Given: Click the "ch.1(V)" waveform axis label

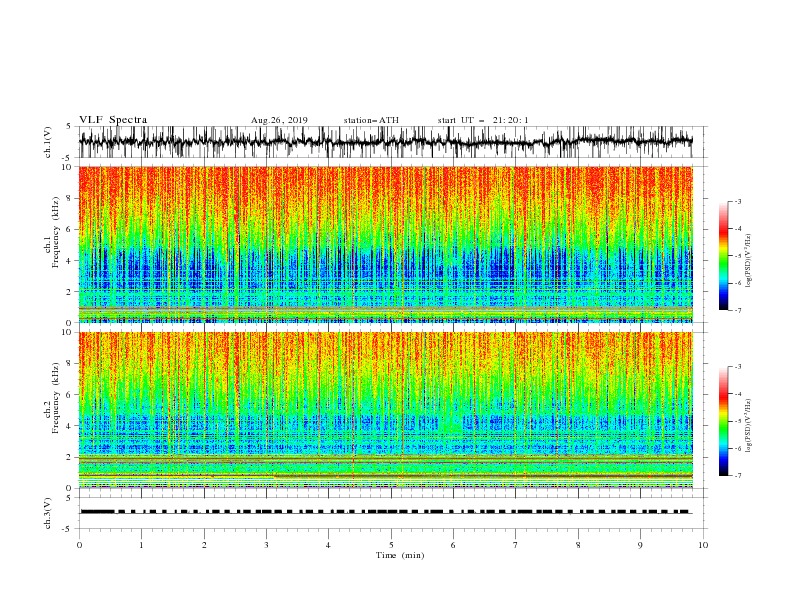Looking at the screenshot, I should pos(48,142).
